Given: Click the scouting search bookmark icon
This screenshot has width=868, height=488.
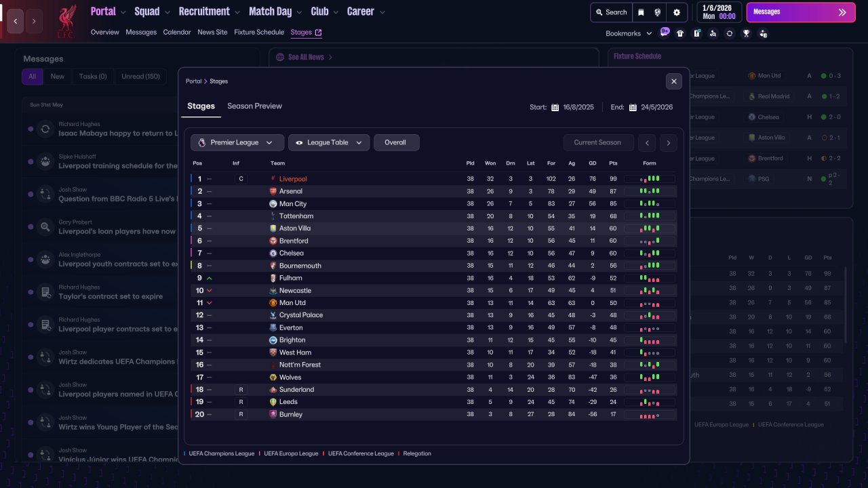Looking at the screenshot, I should tap(713, 33).
